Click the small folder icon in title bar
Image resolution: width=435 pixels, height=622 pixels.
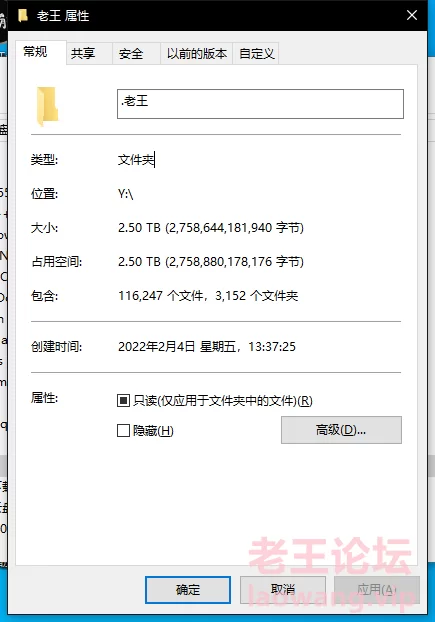pyautogui.click(x=23, y=15)
